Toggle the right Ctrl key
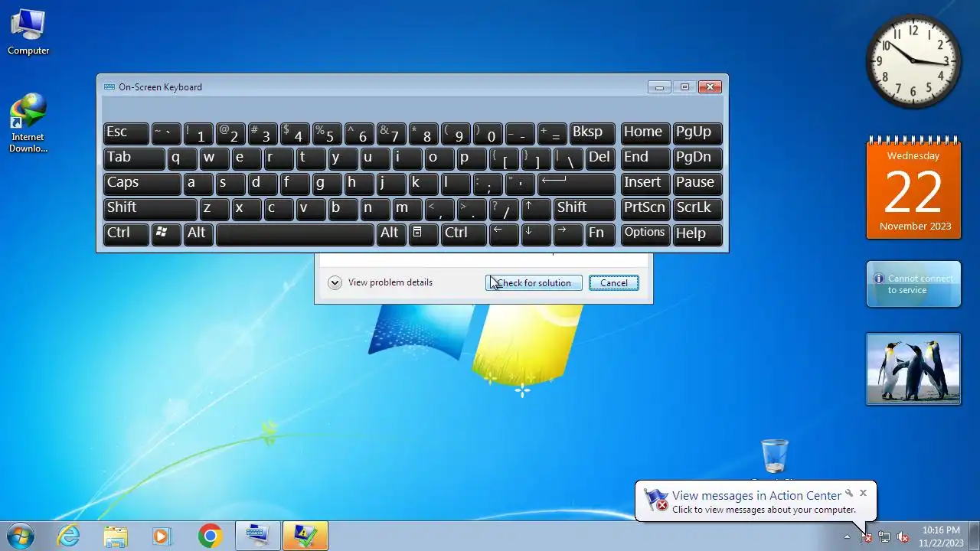This screenshot has height=551, width=980. (464, 233)
